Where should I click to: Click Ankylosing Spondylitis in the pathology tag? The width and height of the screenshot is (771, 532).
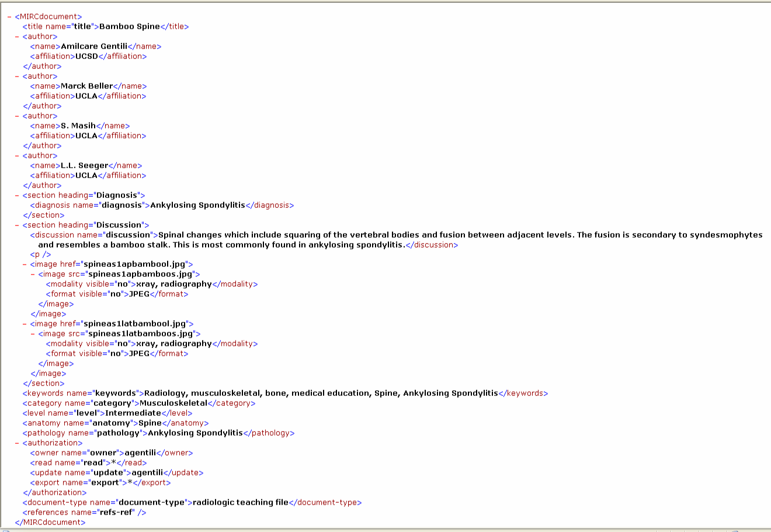tap(195, 433)
